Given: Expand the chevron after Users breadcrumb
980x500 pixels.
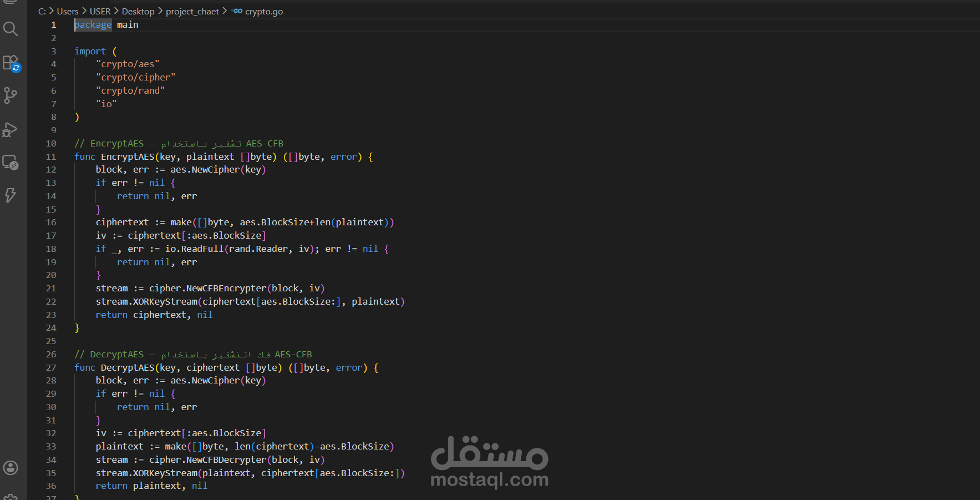Looking at the screenshot, I should point(84,11).
